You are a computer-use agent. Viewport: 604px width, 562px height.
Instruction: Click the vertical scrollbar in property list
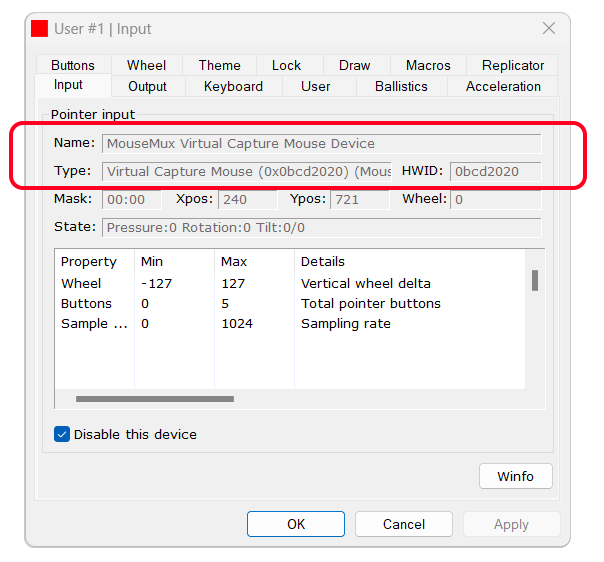coord(535,280)
